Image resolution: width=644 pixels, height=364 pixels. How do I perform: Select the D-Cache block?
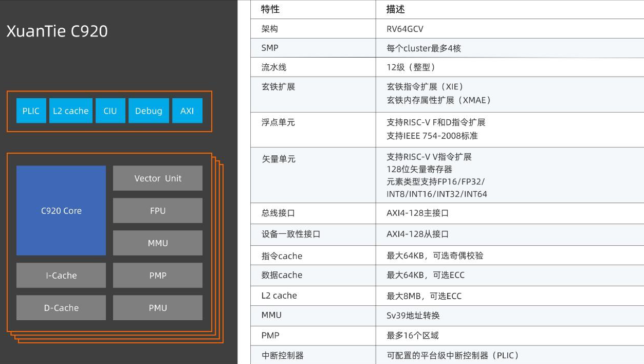[61, 307]
